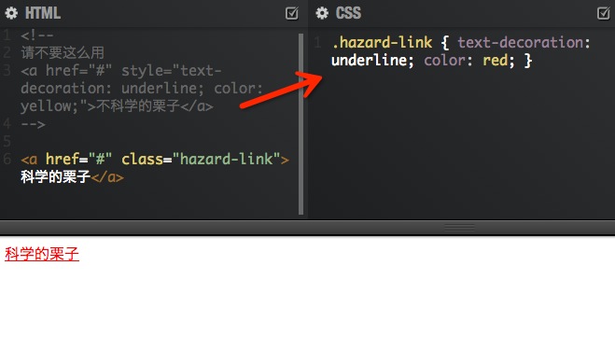Click yellow value in commented style
This screenshot has width=615, height=364.
tap(46, 105)
